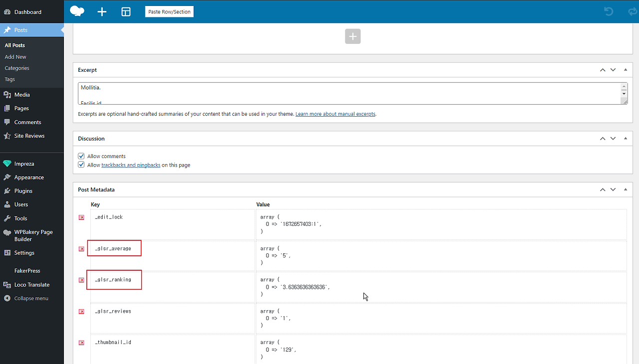Open Learn more about manual excerpts link
The width and height of the screenshot is (639, 364).
tap(335, 114)
